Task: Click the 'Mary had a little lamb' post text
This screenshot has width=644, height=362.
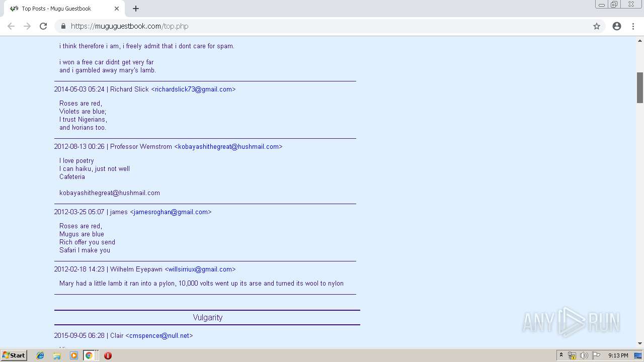Action: tap(201, 283)
